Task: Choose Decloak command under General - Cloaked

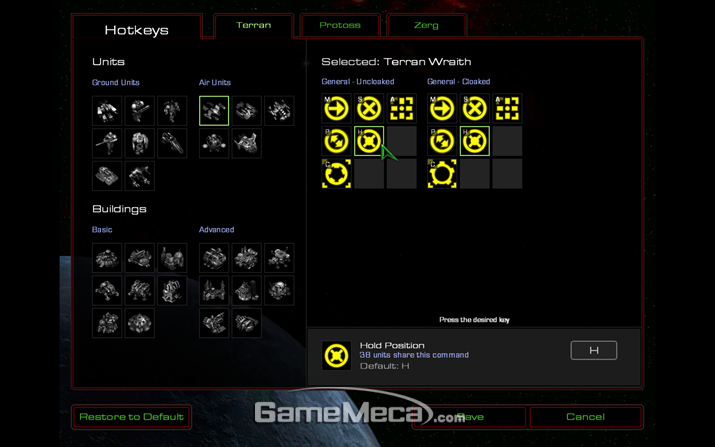Action: coord(442,174)
